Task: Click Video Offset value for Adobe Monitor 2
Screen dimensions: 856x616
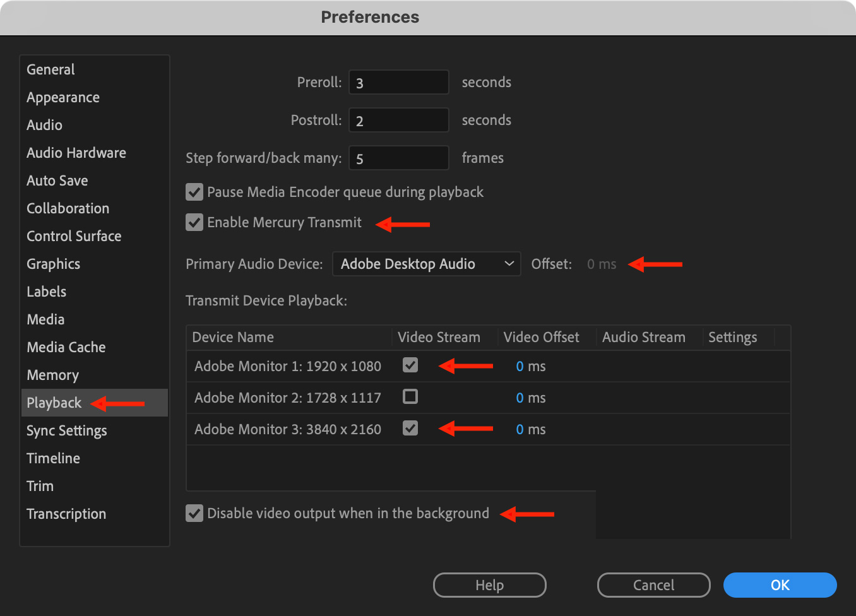Action: coord(530,398)
